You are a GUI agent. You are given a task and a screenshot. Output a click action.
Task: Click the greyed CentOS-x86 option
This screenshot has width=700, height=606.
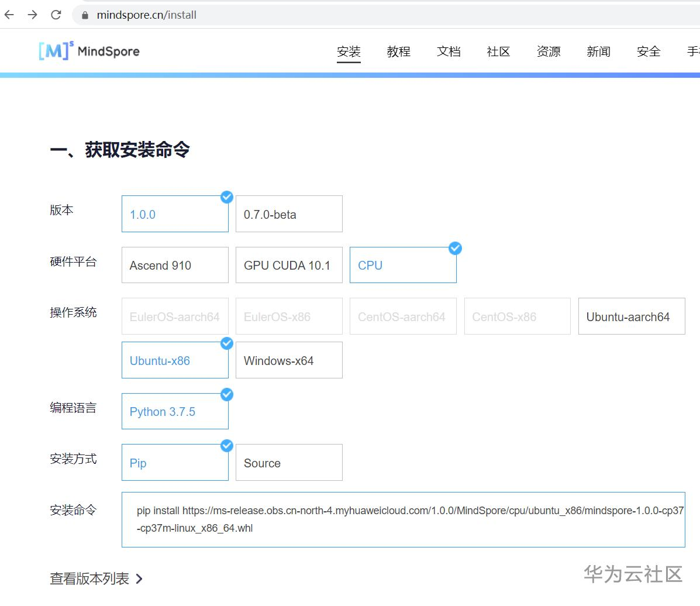(518, 316)
